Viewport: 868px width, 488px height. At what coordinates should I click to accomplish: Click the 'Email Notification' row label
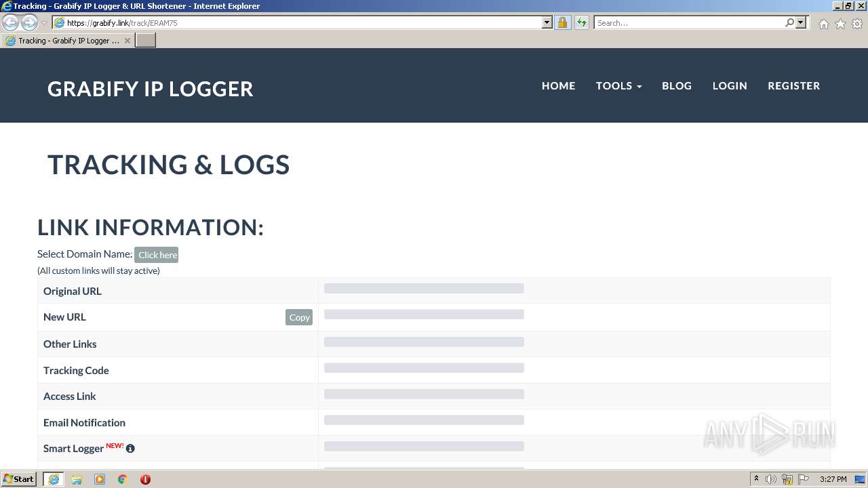[84, 422]
